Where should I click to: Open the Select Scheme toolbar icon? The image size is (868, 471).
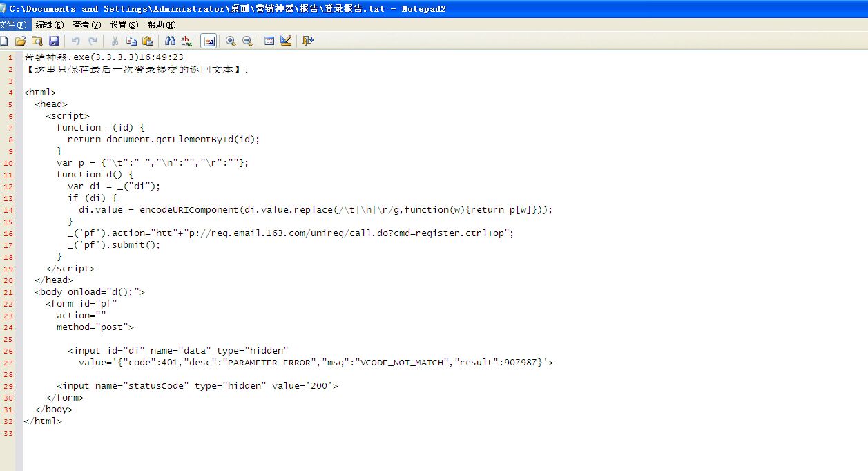[x=269, y=41]
